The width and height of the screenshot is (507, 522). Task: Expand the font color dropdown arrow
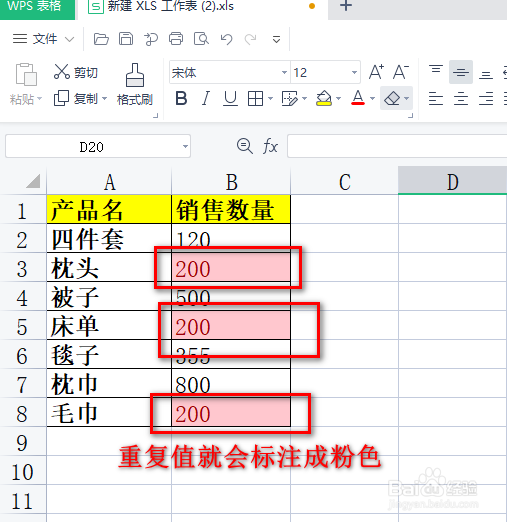click(x=373, y=99)
